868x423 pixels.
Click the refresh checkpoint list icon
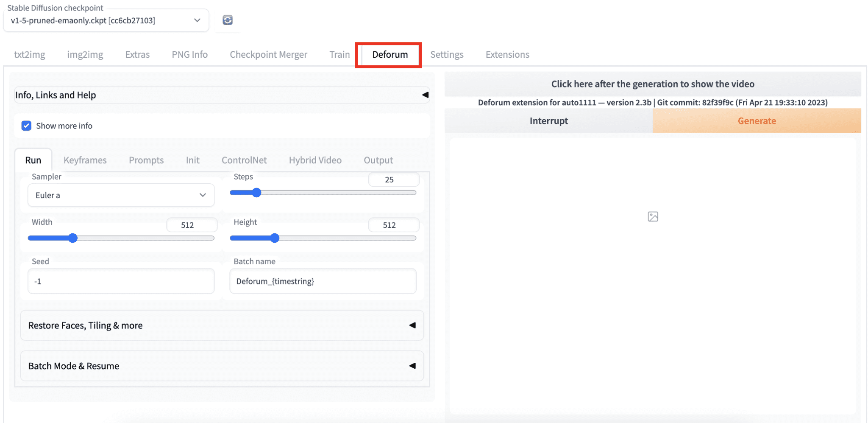[228, 20]
